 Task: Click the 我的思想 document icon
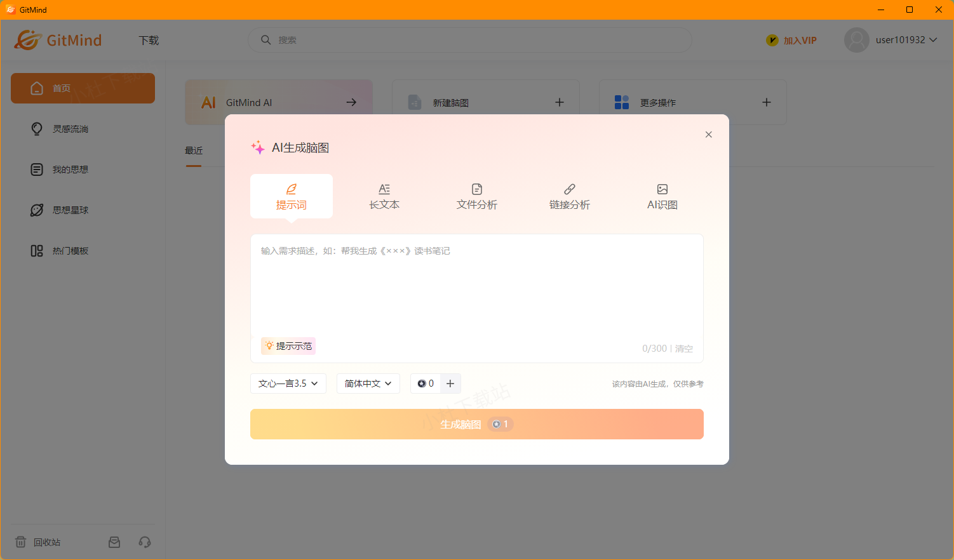[x=37, y=170]
